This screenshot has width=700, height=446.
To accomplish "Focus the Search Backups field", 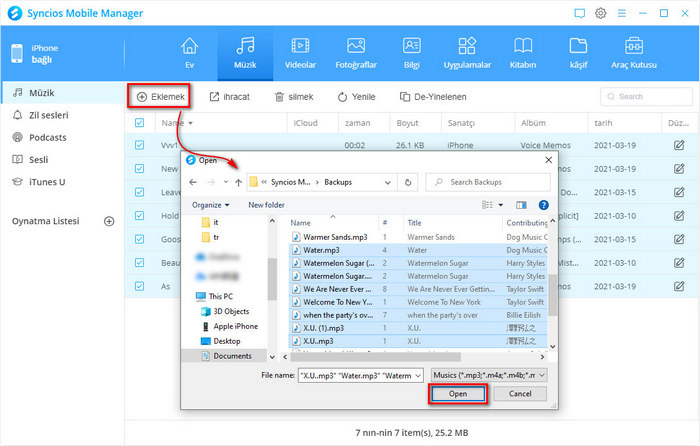I will 488,182.
